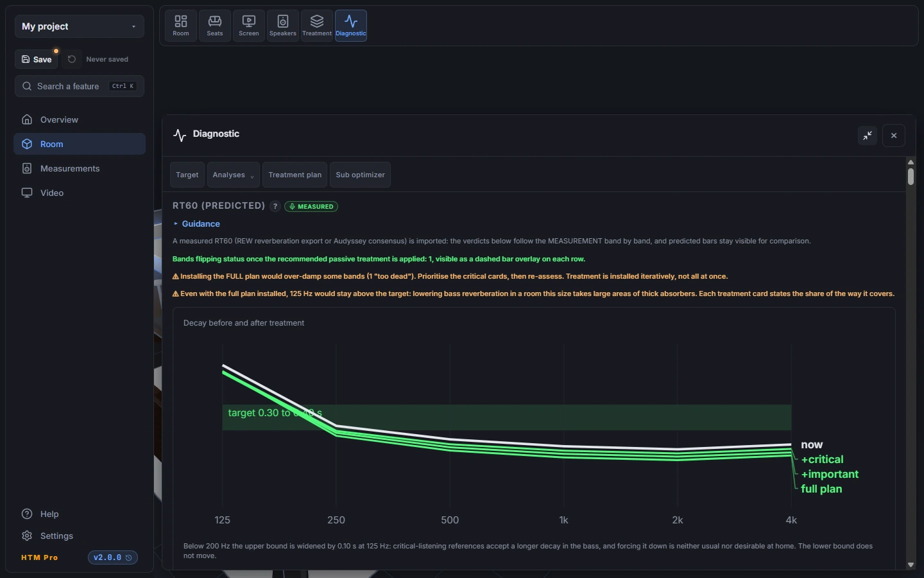Click the scrollbar up arrow
The width and height of the screenshot is (924, 578).
point(911,162)
